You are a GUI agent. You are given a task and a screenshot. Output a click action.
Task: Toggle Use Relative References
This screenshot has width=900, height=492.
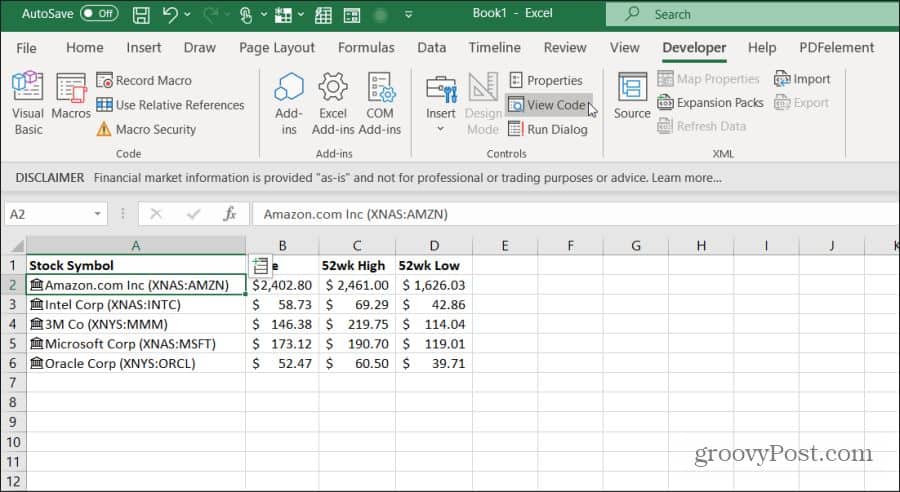pos(170,105)
